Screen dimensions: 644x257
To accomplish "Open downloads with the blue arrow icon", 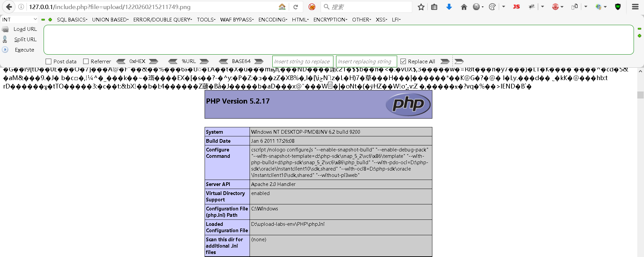I will pyautogui.click(x=449, y=7).
